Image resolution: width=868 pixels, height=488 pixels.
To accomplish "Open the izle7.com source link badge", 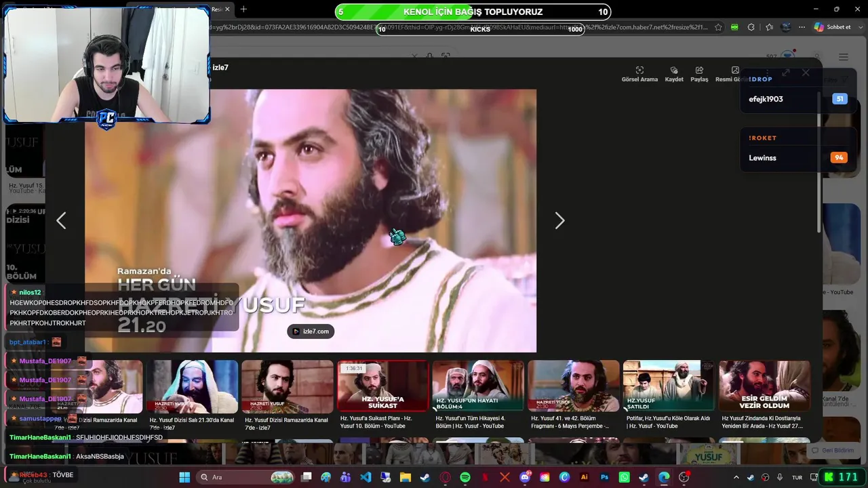I will [x=311, y=331].
